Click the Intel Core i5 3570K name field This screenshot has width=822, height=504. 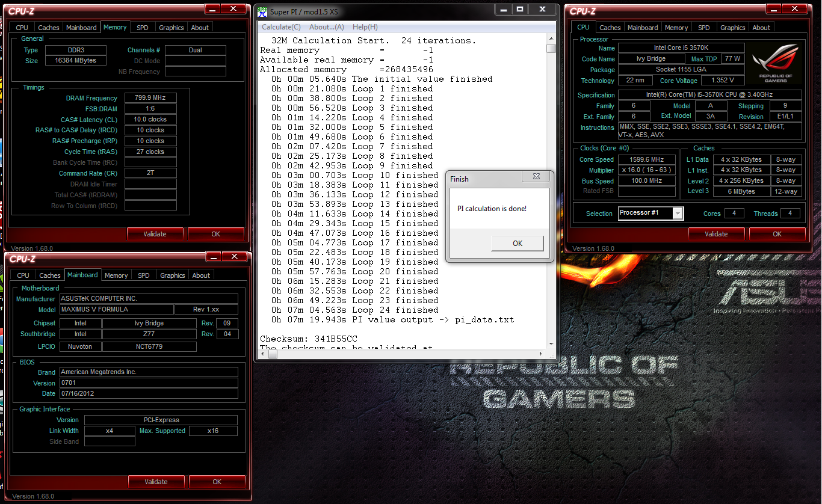tap(681, 48)
